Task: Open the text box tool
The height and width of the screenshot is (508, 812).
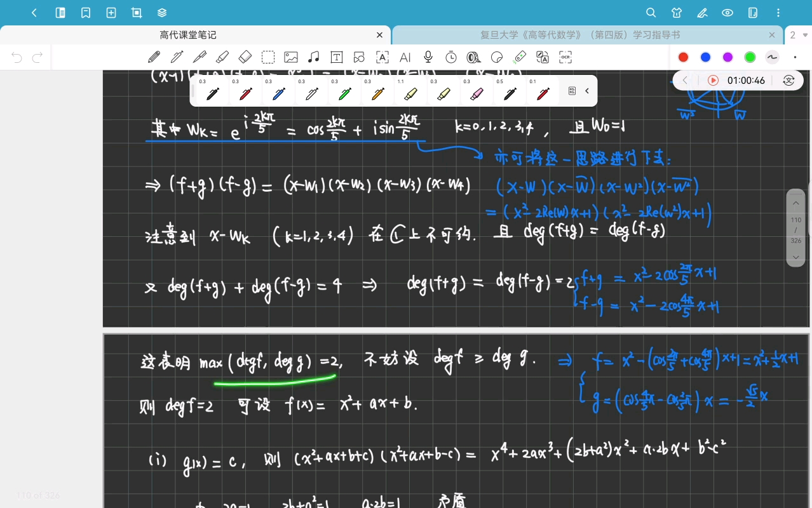Action: (337, 57)
